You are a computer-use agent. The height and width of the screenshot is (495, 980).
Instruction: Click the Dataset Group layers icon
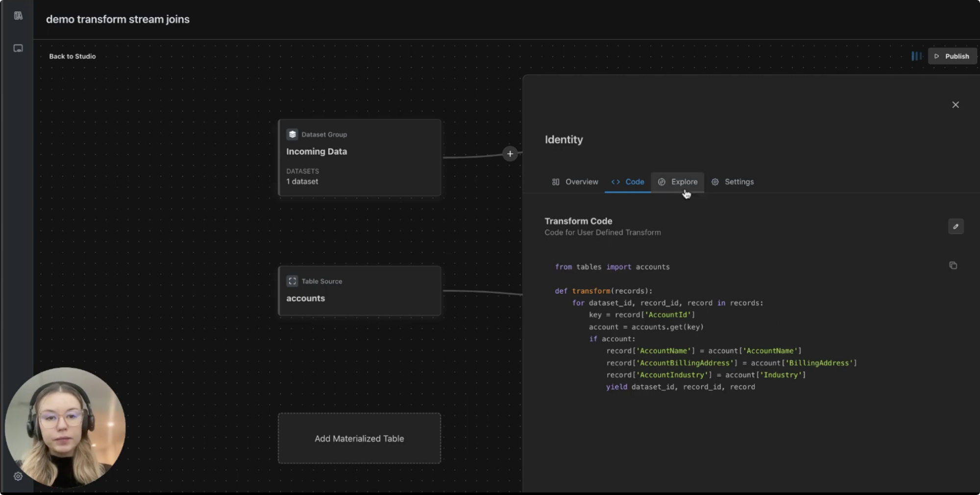(x=292, y=134)
